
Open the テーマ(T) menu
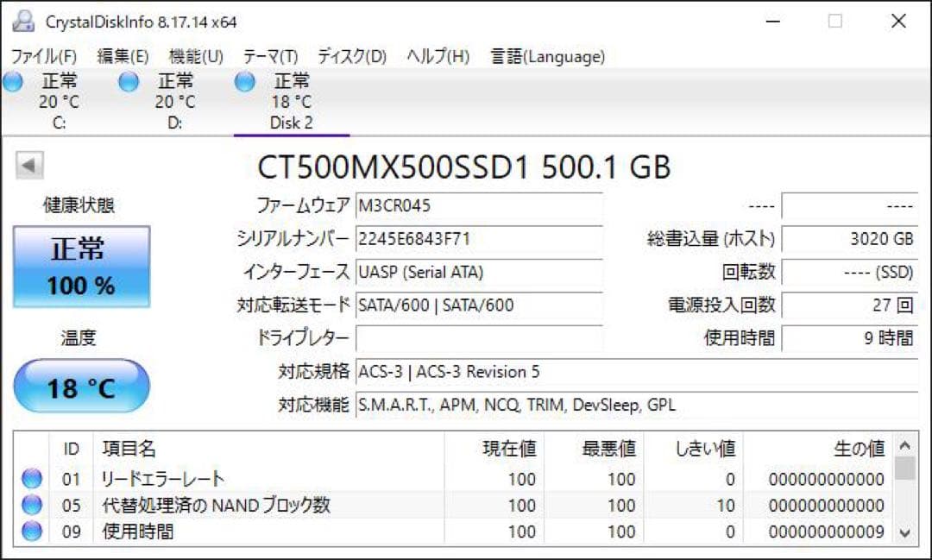270,56
